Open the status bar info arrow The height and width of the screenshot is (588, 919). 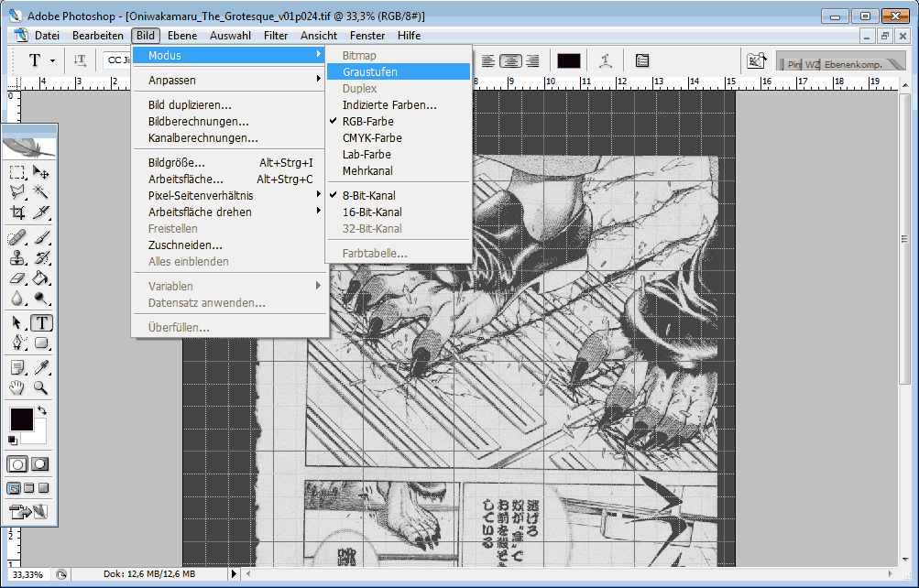tap(234, 574)
